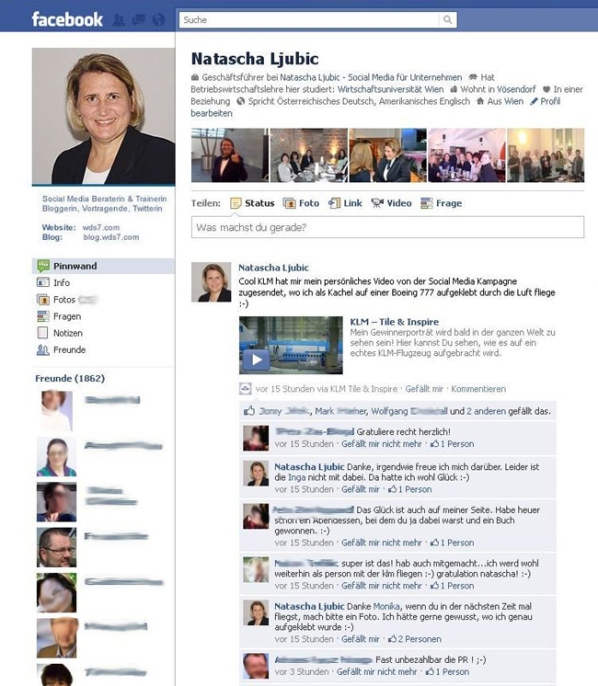The width and height of the screenshot is (598, 686).
Task: Select Frage share option
Action: click(x=441, y=203)
